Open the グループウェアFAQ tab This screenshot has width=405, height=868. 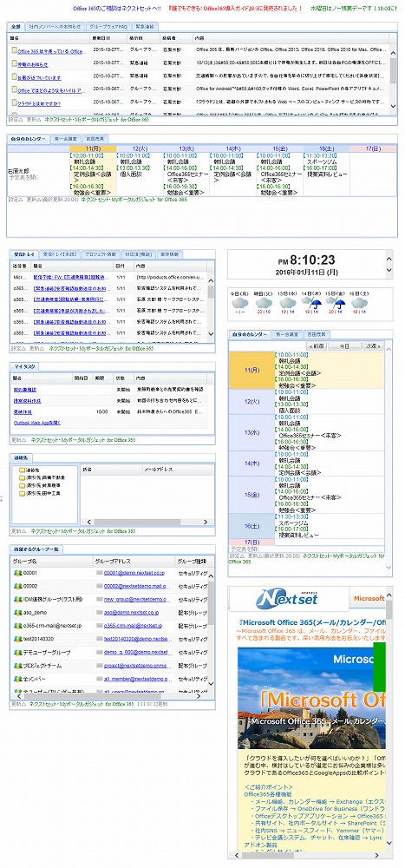point(108,27)
